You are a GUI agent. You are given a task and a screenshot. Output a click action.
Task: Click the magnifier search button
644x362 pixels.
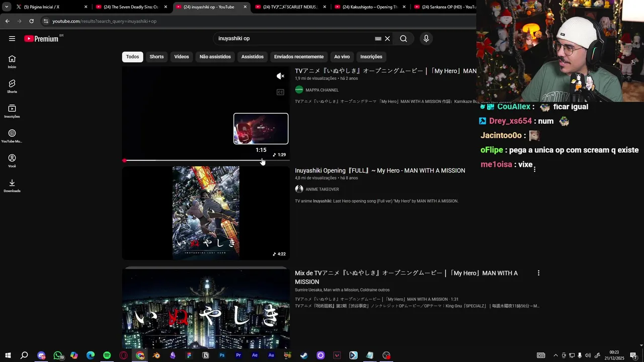[404, 39]
